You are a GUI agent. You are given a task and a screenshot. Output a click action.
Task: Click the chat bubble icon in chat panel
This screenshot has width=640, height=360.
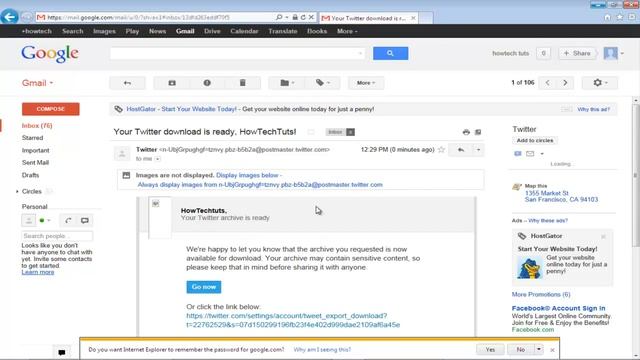coord(84,220)
